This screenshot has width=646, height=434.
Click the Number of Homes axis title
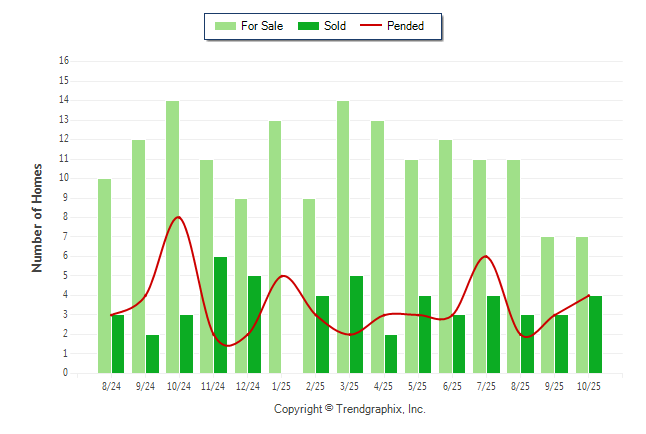click(x=38, y=217)
